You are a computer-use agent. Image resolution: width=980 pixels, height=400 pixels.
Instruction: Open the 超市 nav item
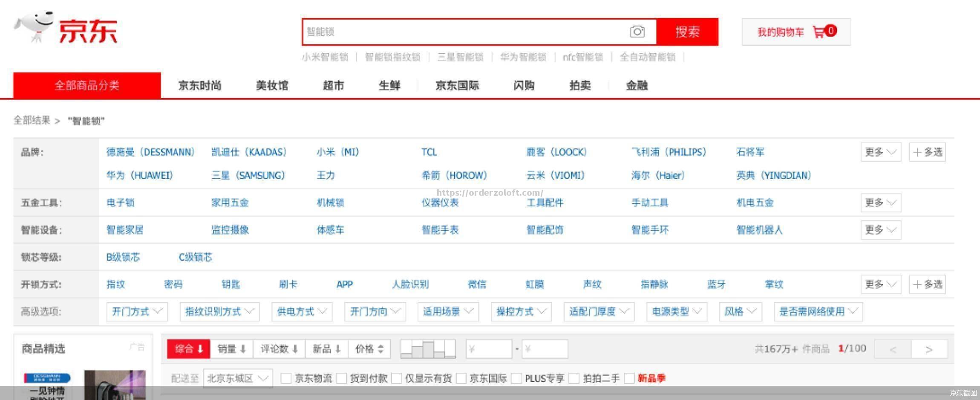click(x=333, y=85)
